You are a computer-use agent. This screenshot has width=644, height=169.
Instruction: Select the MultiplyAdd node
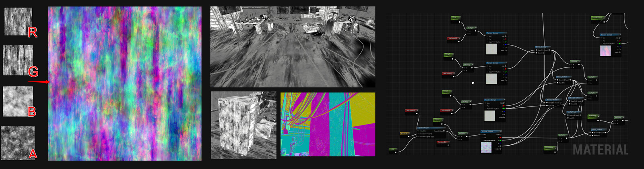(x=574, y=115)
